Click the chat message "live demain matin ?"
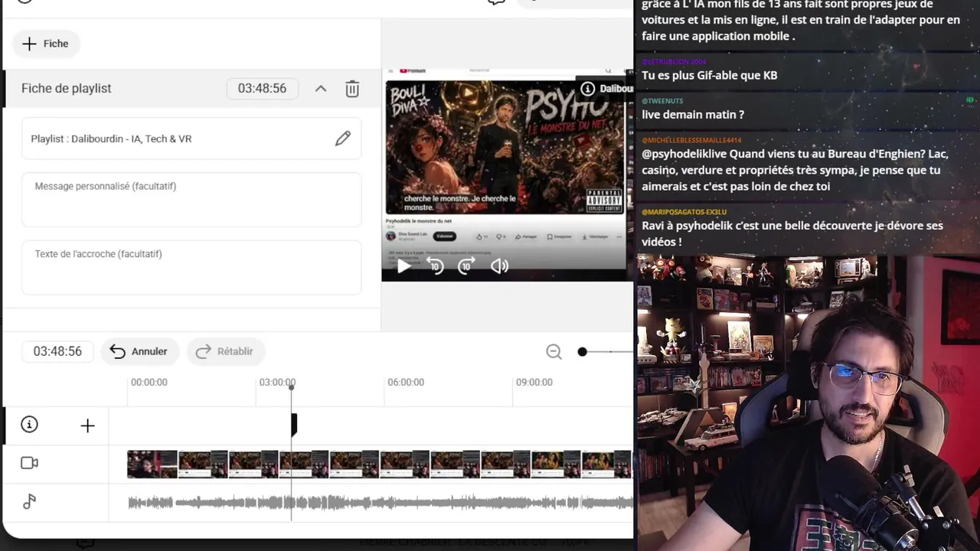This screenshot has width=980, height=551. [x=693, y=115]
